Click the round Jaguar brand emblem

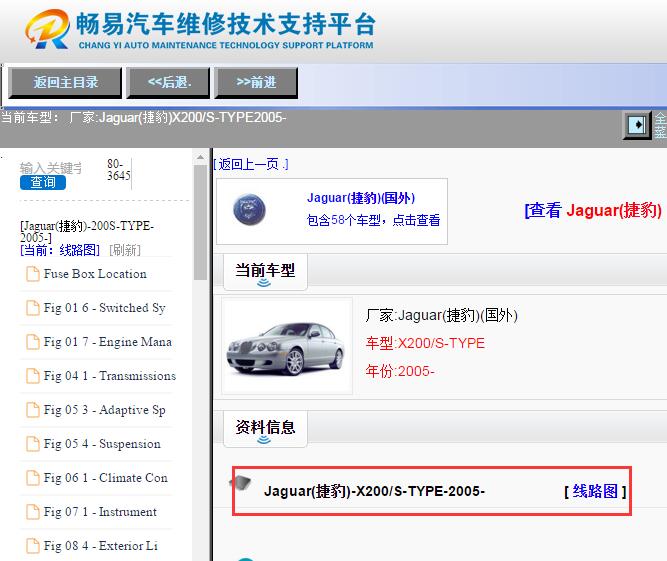coord(249,209)
